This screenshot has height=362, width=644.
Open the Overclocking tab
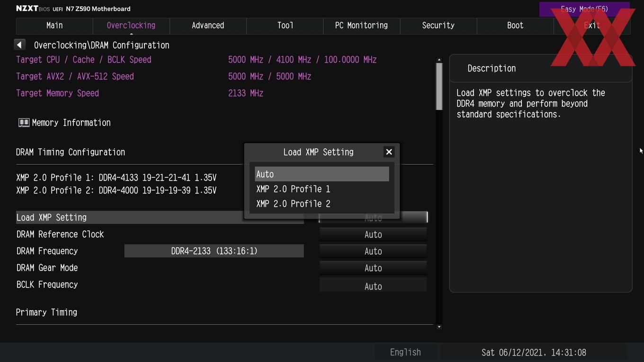click(131, 26)
